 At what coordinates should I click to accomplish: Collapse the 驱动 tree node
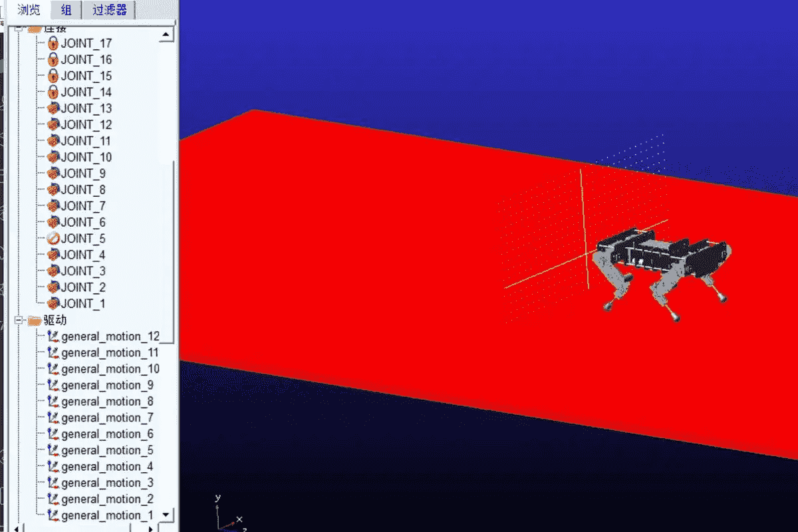(x=19, y=320)
